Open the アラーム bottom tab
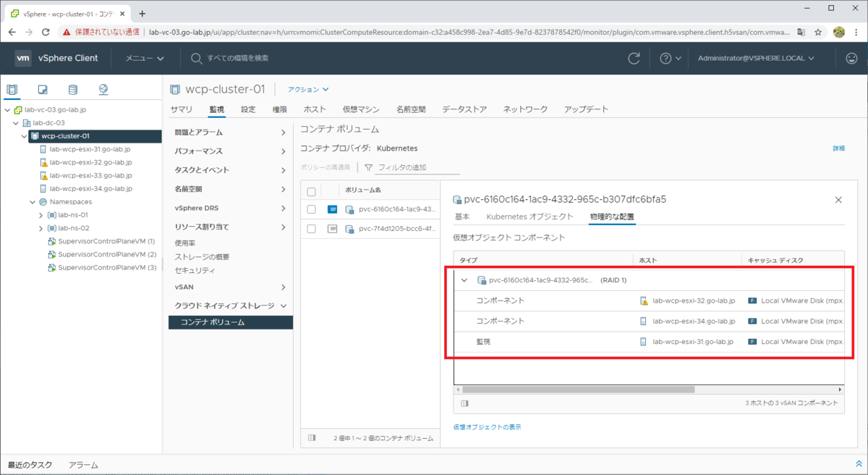 tap(83, 465)
